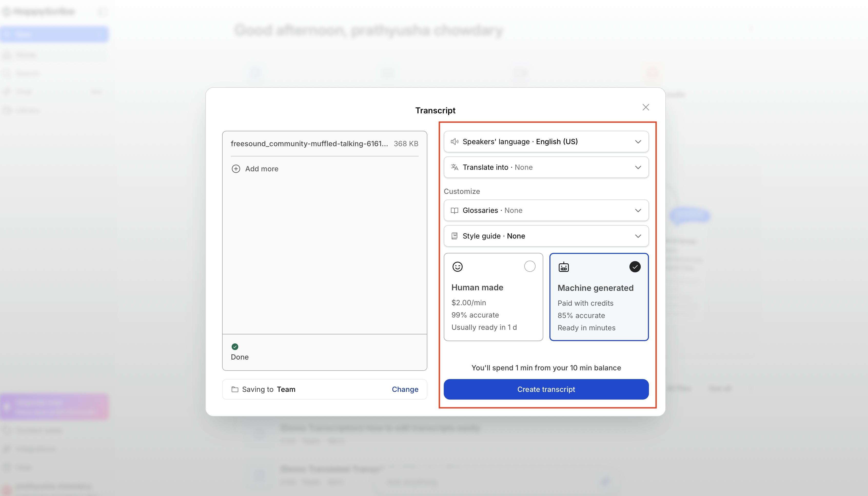868x496 pixels.
Task: Click Usually ready in 1 d text
Action: pyautogui.click(x=484, y=327)
